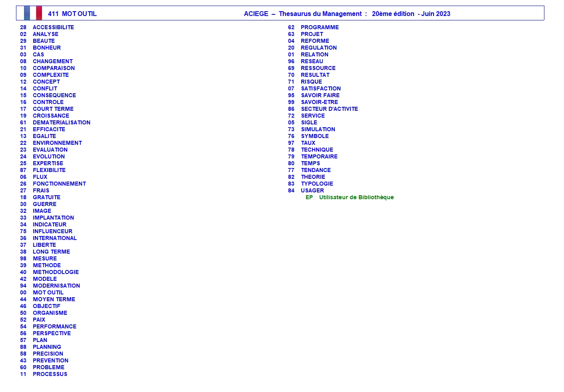
Task: Click the SECTEUR D'ACTIVITE entry
Action: coord(329,109)
